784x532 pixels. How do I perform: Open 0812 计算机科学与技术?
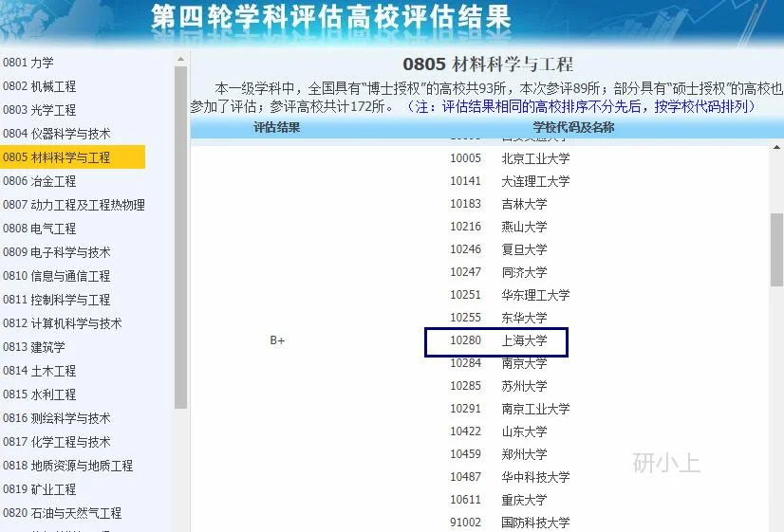(x=63, y=323)
